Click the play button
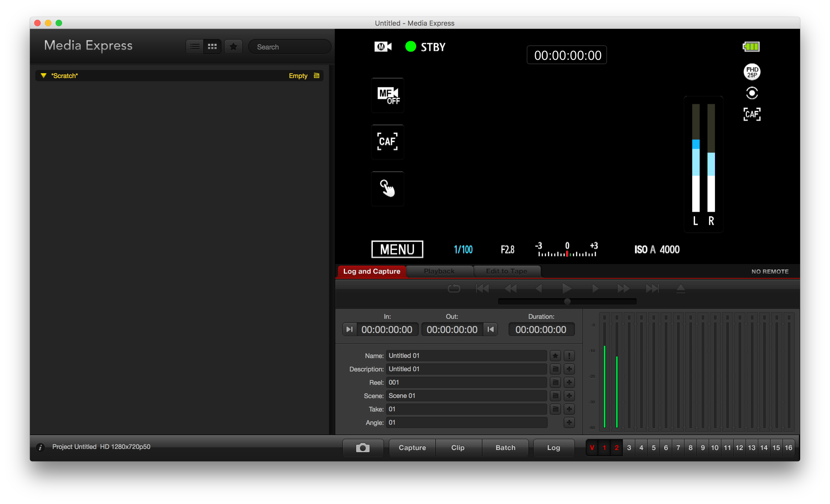 tap(567, 289)
